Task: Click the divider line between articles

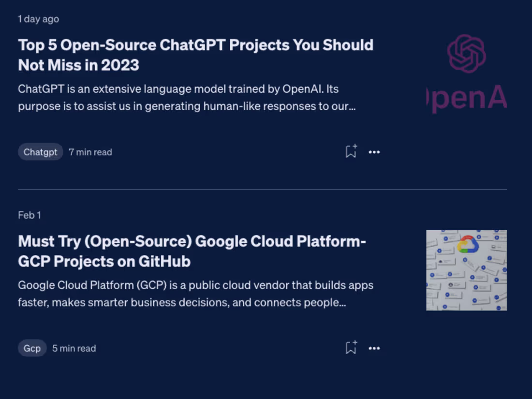Action: tap(262, 190)
